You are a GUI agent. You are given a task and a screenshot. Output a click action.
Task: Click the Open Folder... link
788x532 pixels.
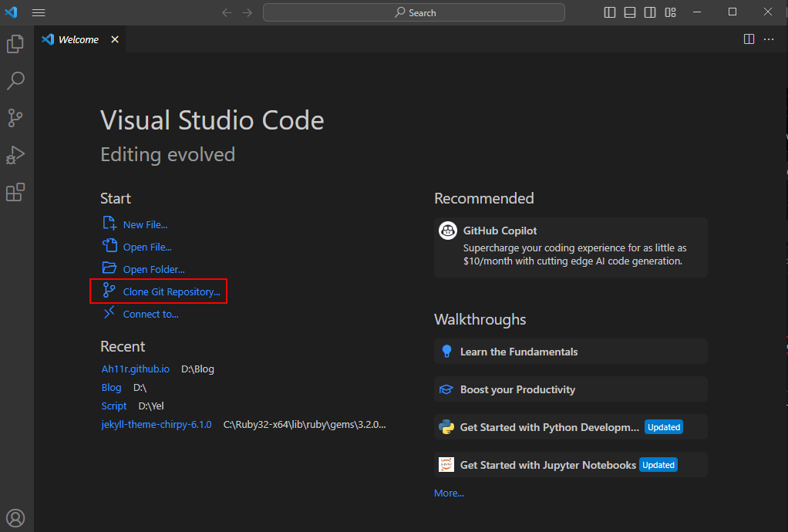(153, 269)
